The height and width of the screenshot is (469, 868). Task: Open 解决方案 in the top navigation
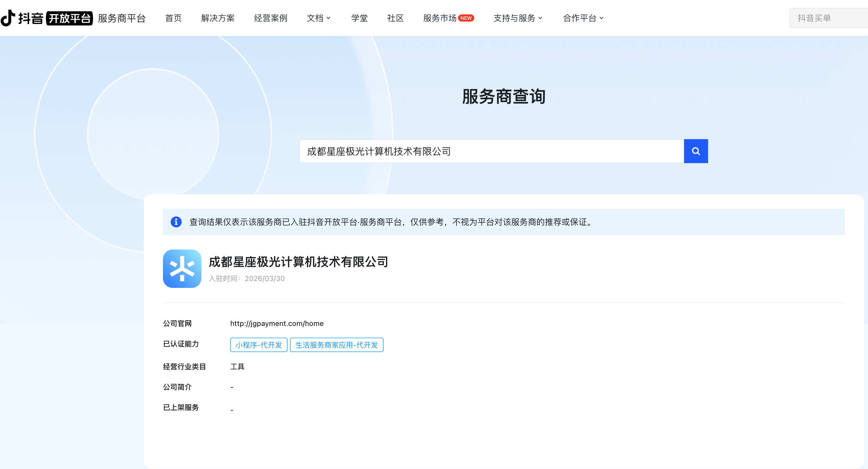(218, 18)
